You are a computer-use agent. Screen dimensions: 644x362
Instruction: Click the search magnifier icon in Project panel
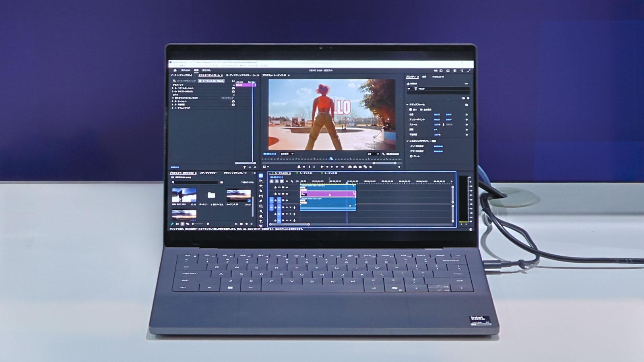pyautogui.click(x=173, y=182)
